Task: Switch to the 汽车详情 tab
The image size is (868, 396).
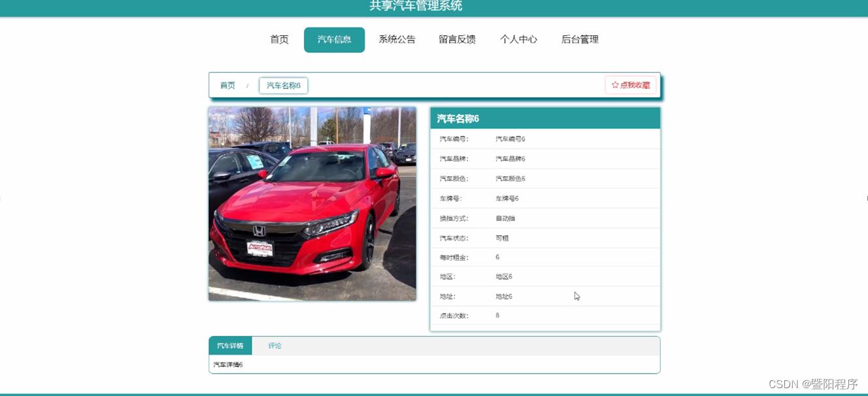Action: 230,346
